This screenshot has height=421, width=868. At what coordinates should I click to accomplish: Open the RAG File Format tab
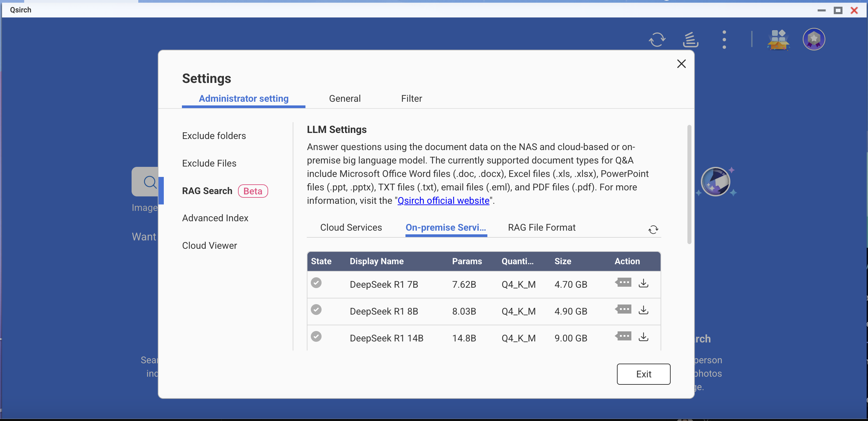541,228
